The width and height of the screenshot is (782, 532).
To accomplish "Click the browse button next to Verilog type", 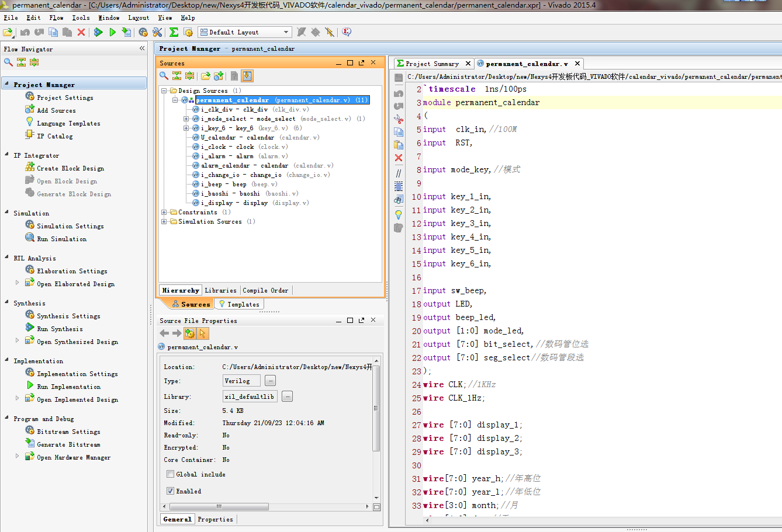I will tap(270, 381).
